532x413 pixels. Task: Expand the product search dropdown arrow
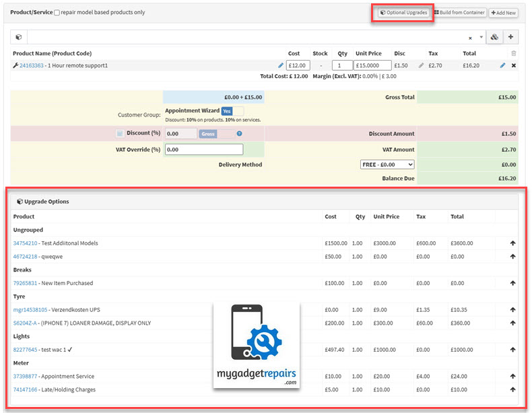(x=481, y=38)
